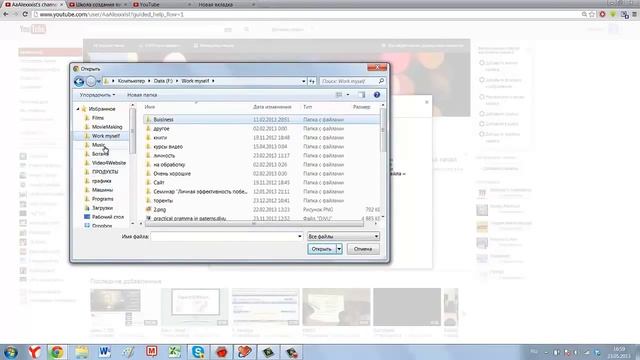This screenshot has height=360, width=640.
Task: Launch Yandex browser from the taskbar
Action: tap(34, 352)
